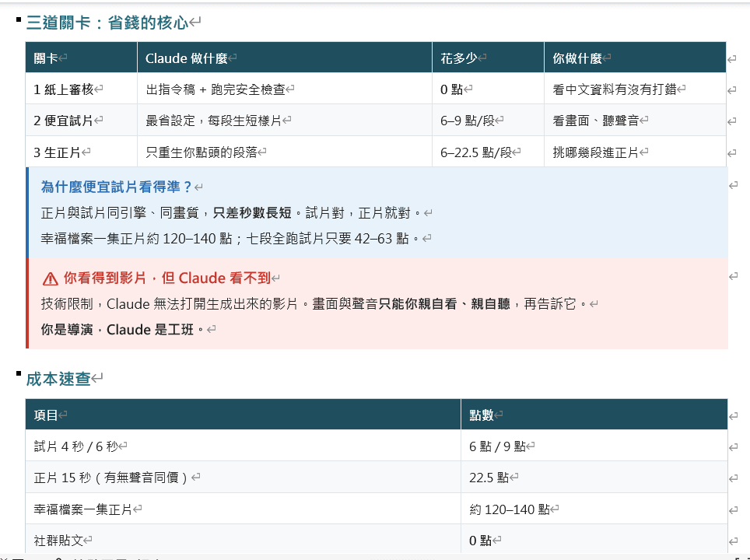Screen dimensions: 750x560
Task: Select the 點數 header cell
Action: click(594, 415)
